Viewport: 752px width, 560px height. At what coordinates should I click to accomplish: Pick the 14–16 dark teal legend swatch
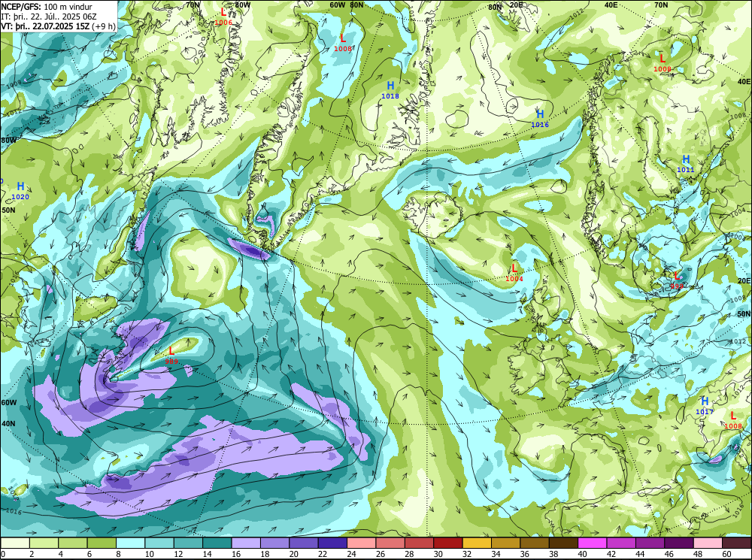tap(217, 543)
